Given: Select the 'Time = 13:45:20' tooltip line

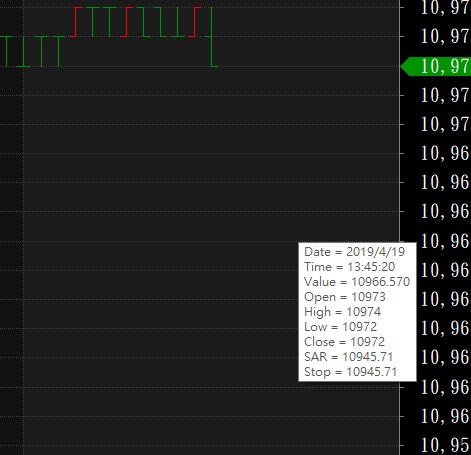Looking at the screenshot, I should coord(349,267).
